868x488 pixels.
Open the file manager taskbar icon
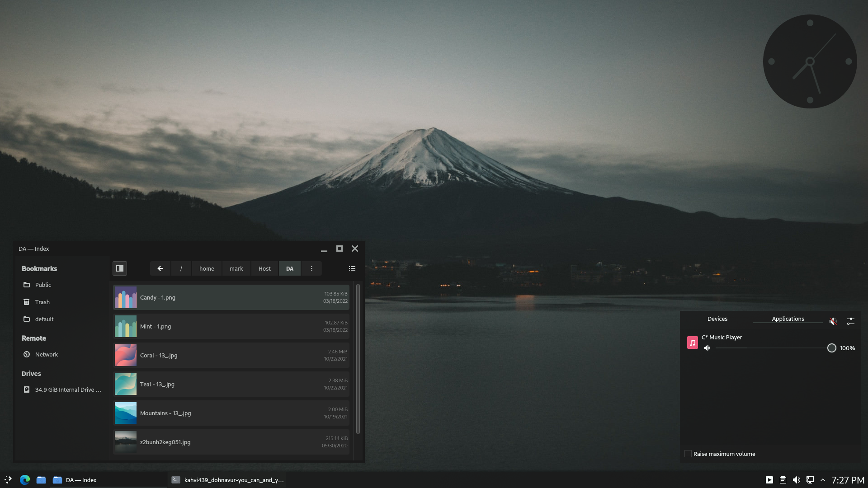tap(41, 480)
